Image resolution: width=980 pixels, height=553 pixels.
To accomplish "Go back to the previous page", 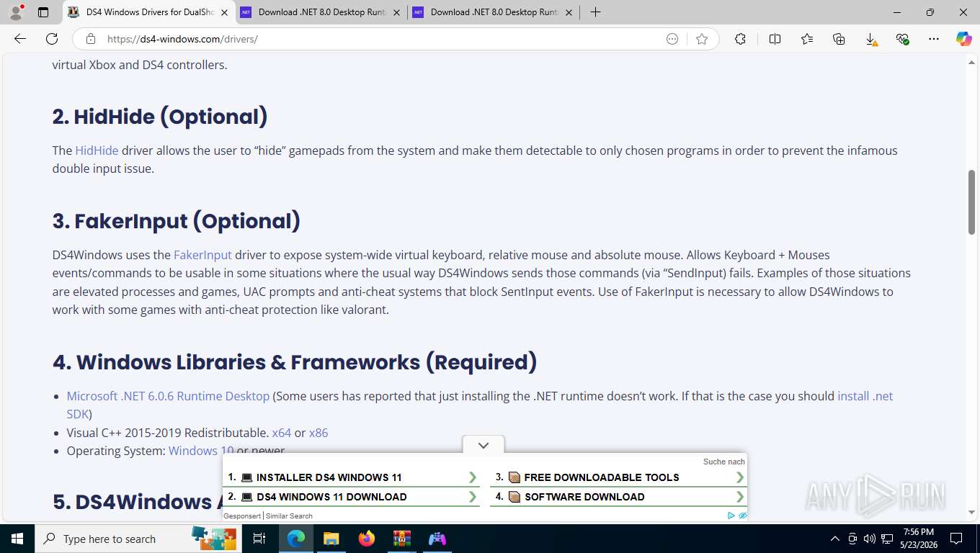I will (20, 39).
